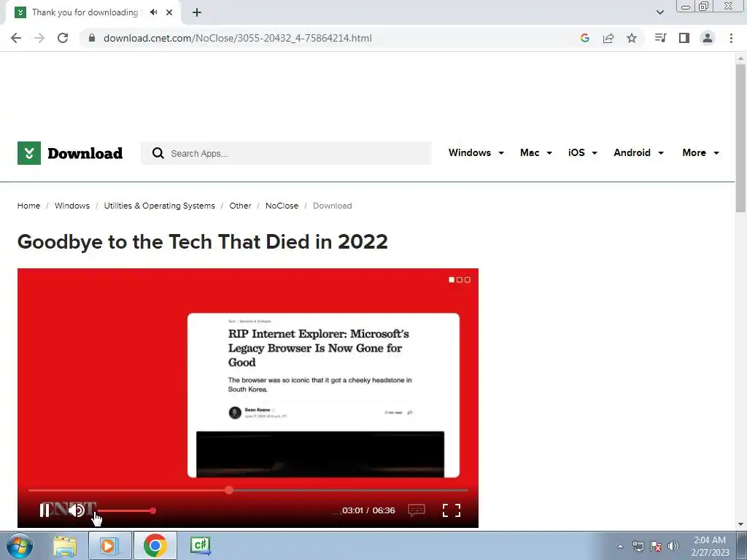Focus the Search Apps input field
Screen dimensions: 747x560
[286, 153]
